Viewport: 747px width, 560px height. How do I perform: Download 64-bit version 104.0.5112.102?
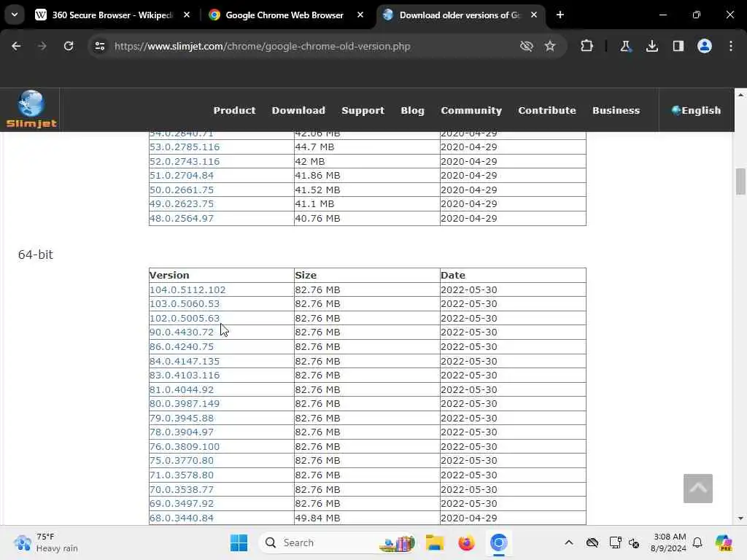click(x=187, y=290)
